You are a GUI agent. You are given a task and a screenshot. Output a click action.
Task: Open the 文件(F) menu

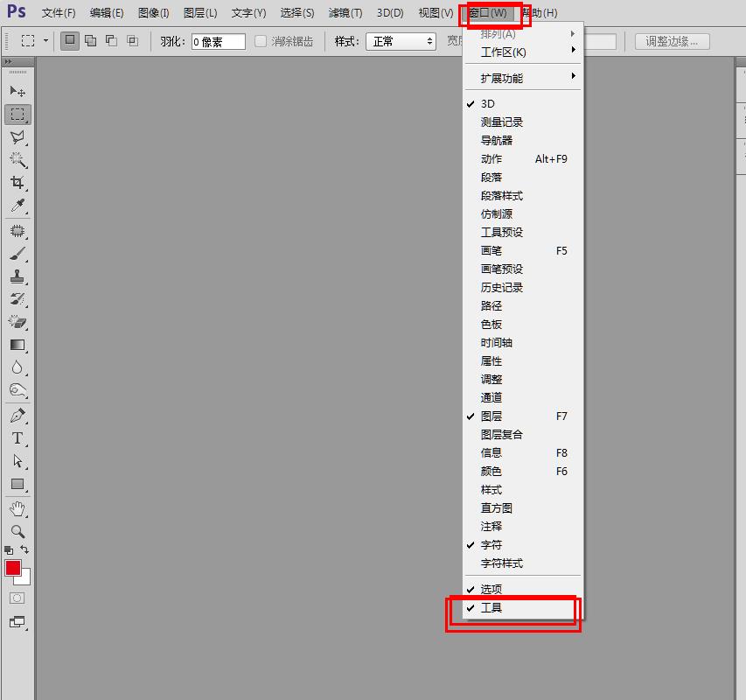click(x=59, y=13)
